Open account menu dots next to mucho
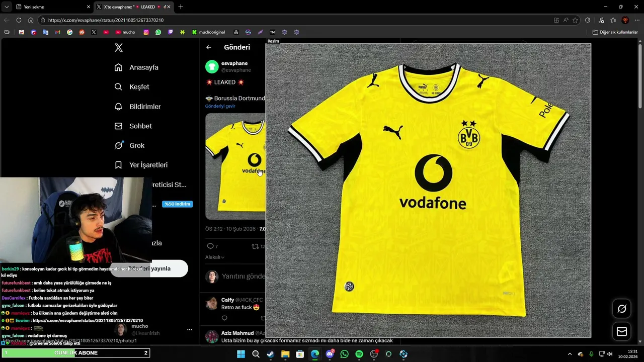This screenshot has height=362, width=644. tap(190, 330)
